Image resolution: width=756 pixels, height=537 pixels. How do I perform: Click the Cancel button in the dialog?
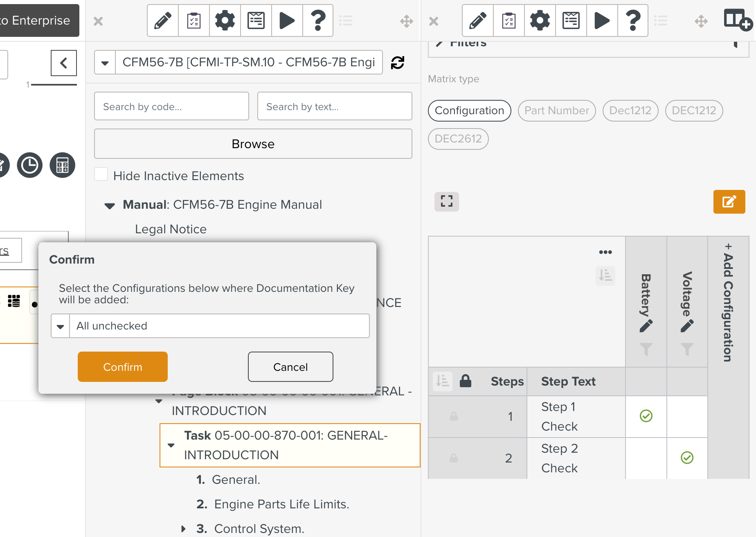[290, 367]
